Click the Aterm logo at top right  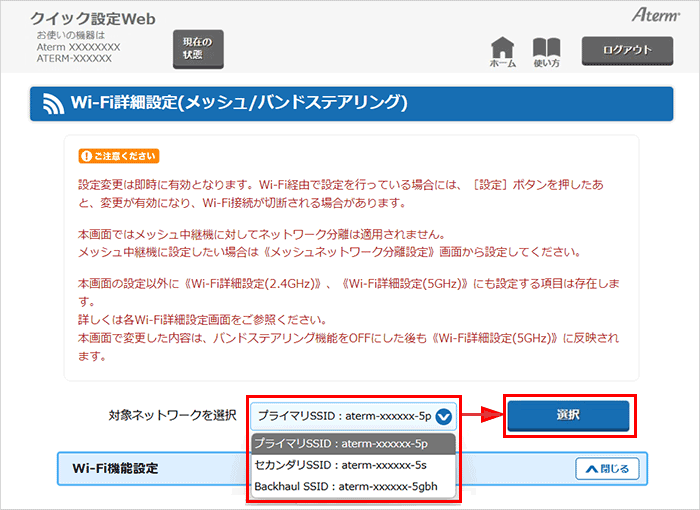[655, 15]
